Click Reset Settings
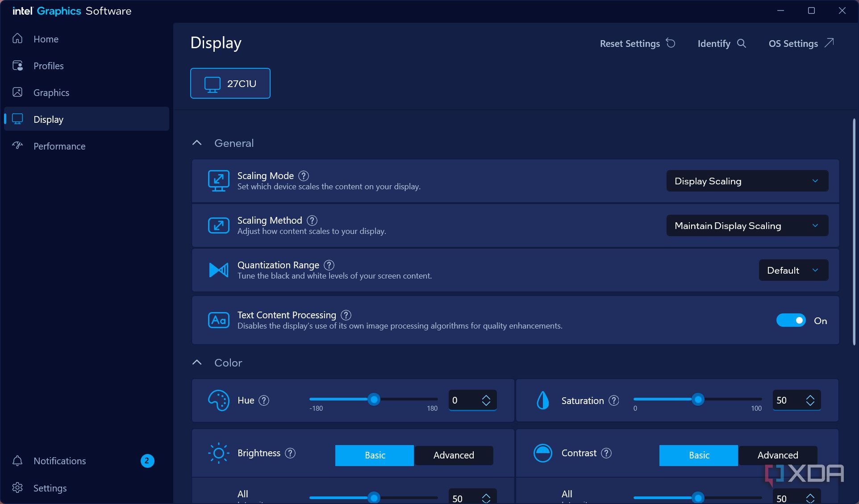This screenshot has width=859, height=504. pyautogui.click(x=637, y=43)
